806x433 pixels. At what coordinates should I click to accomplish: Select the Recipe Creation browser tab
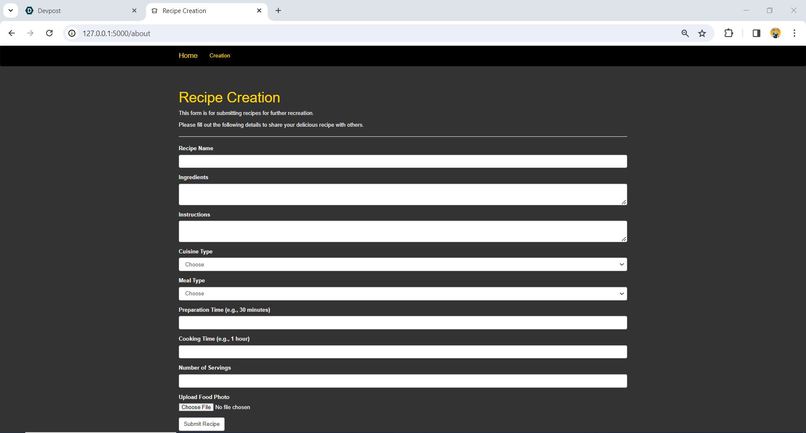tap(207, 11)
